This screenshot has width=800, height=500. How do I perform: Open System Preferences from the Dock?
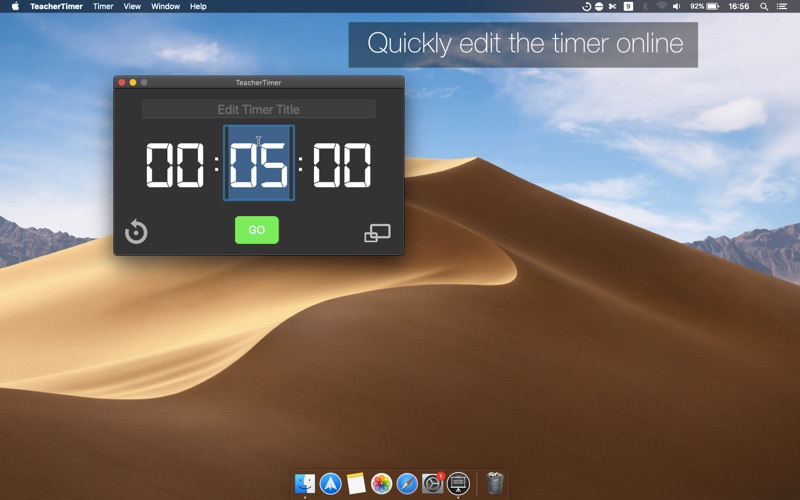coord(433,483)
